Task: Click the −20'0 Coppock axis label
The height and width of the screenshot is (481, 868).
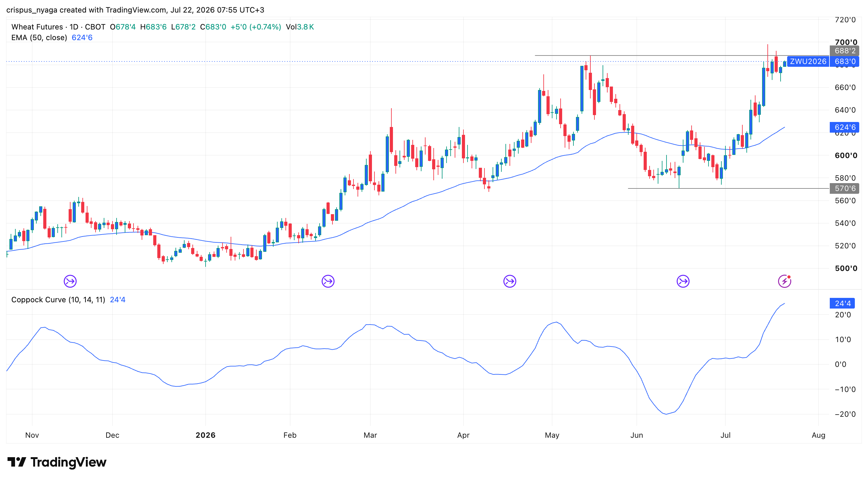Action: (x=845, y=414)
